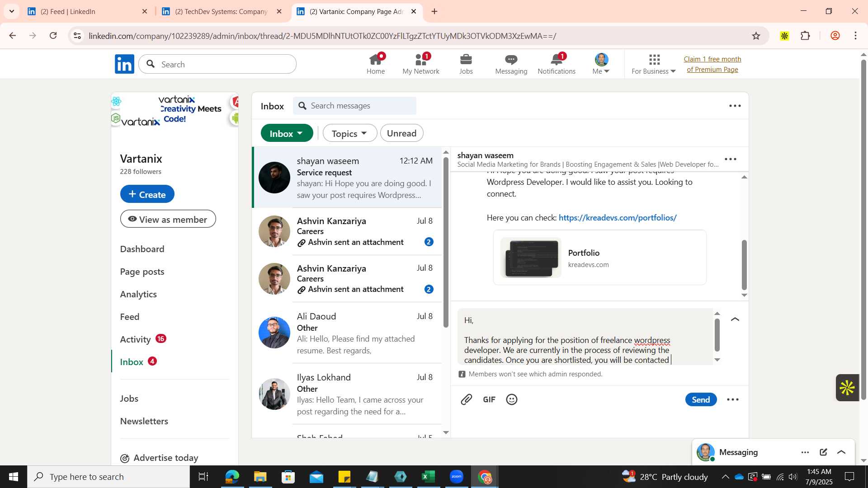View Notifications bell icon

click(x=557, y=64)
